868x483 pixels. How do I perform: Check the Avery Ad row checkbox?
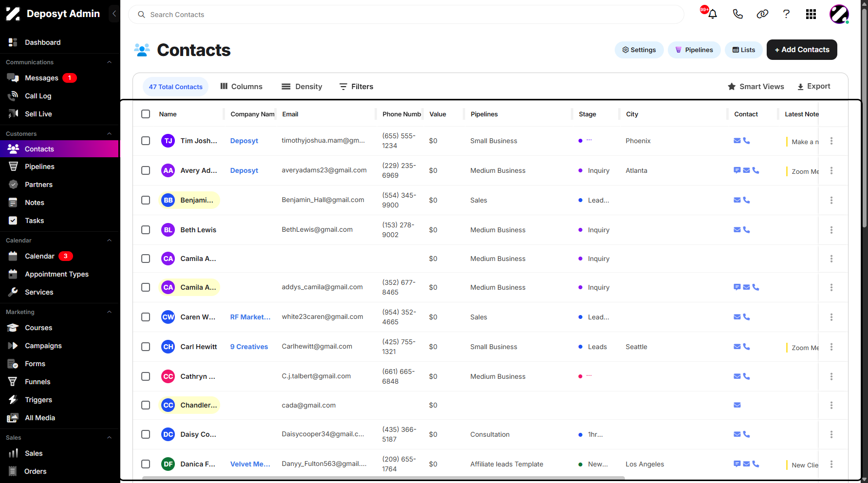(x=146, y=170)
